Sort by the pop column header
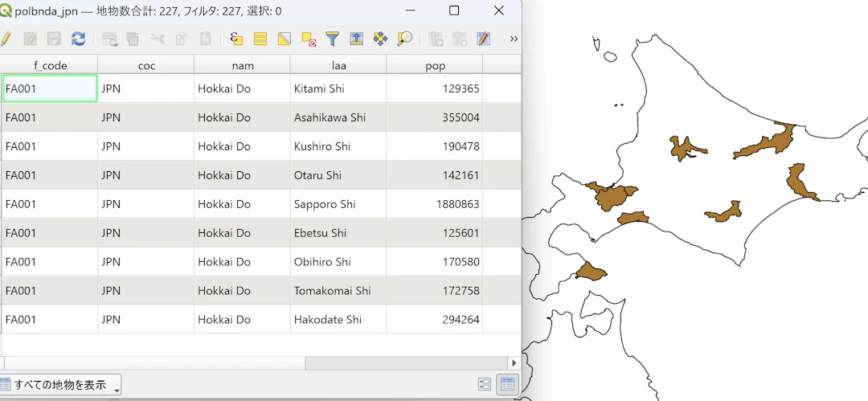 (435, 65)
